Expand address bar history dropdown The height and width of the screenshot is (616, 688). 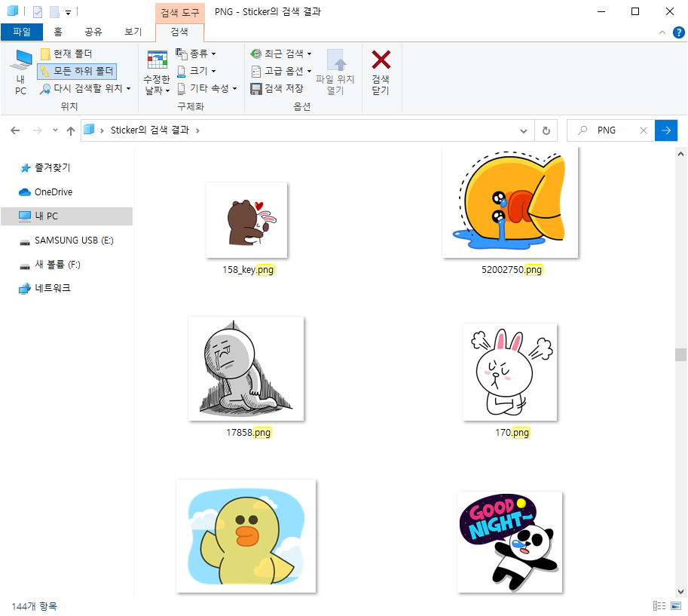(x=524, y=131)
